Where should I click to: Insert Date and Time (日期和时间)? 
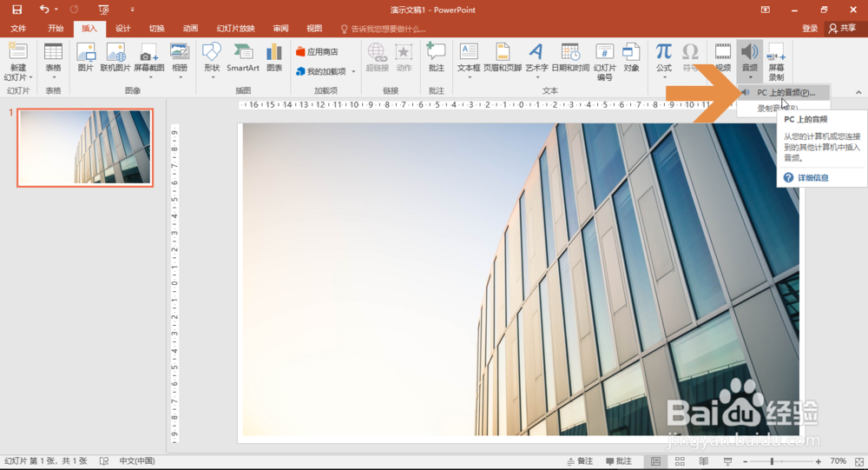tap(570, 57)
